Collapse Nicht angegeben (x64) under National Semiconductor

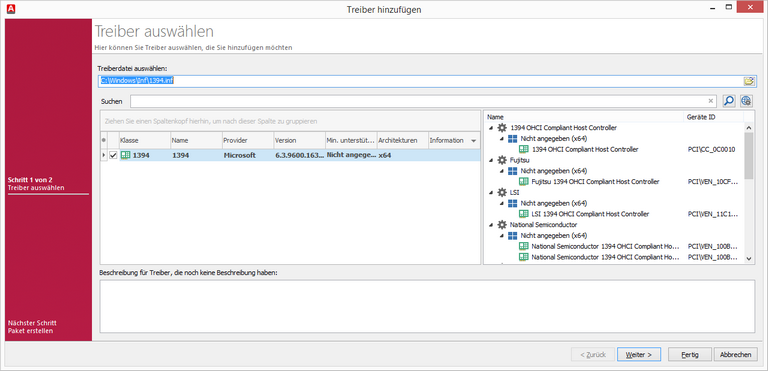(502, 235)
